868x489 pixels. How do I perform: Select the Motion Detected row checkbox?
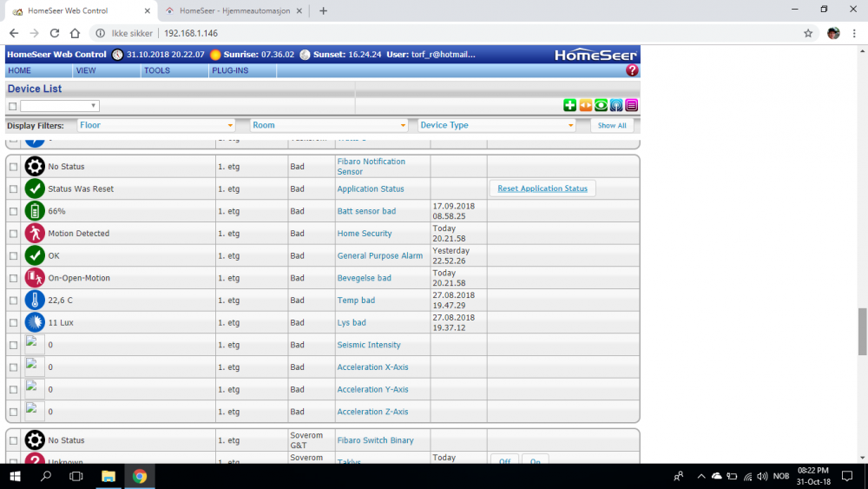coord(13,234)
